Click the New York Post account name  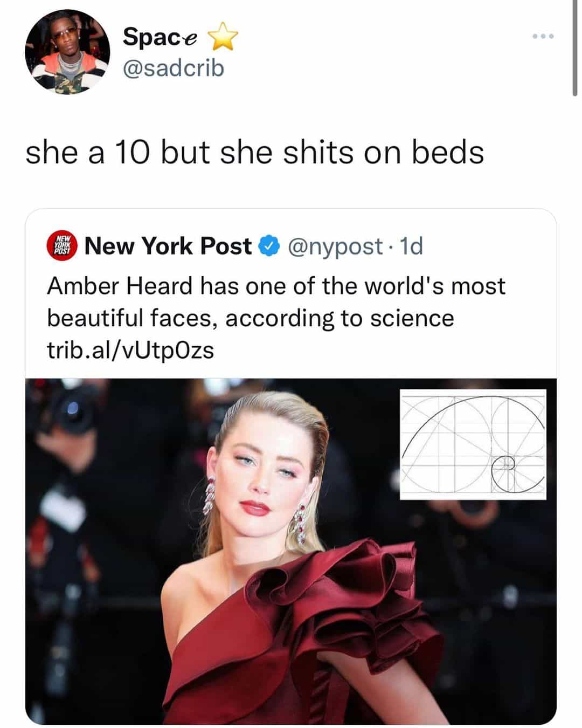(168, 246)
